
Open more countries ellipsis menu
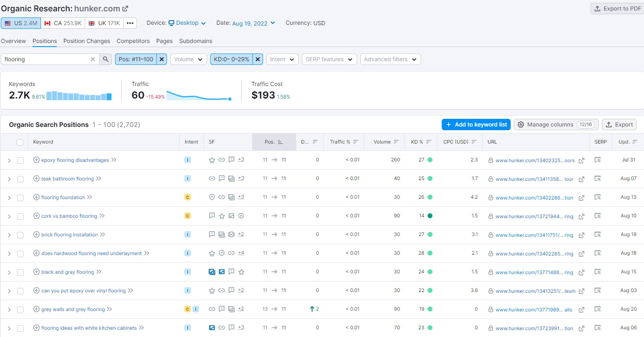(130, 23)
